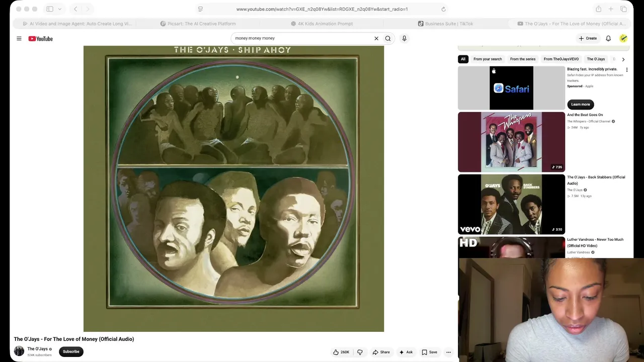Clear the search box with the X

(x=376, y=38)
